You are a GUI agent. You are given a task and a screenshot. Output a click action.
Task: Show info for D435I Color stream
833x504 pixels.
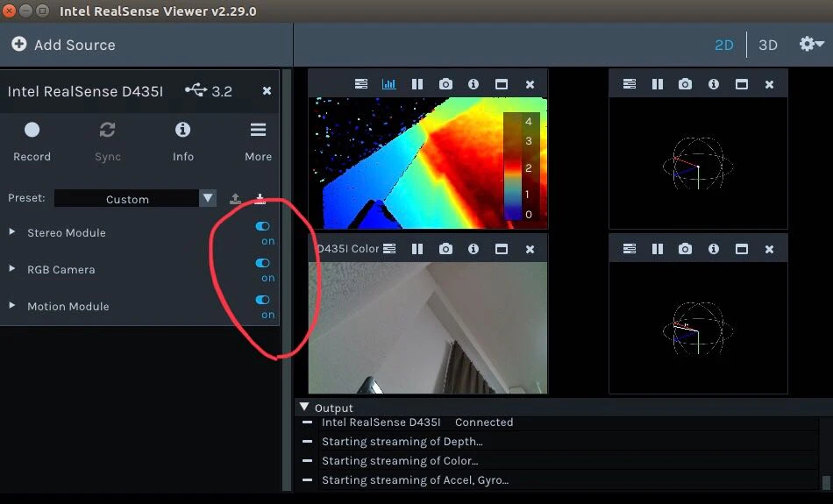point(473,249)
